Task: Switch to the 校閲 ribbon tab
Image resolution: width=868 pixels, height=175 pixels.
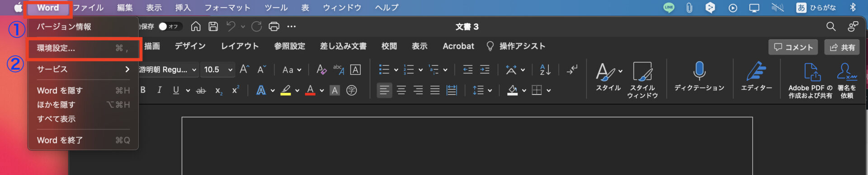Action: click(x=389, y=46)
